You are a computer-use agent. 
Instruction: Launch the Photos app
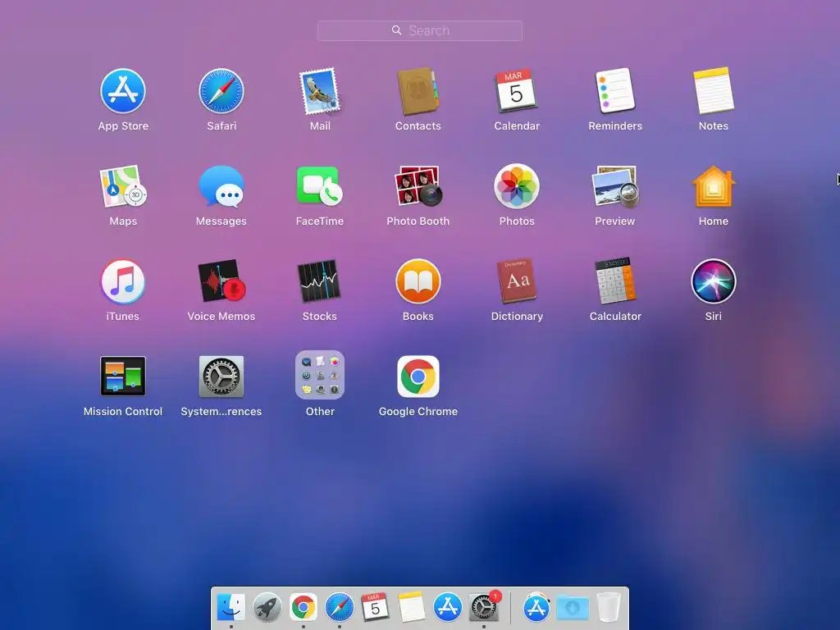point(517,186)
